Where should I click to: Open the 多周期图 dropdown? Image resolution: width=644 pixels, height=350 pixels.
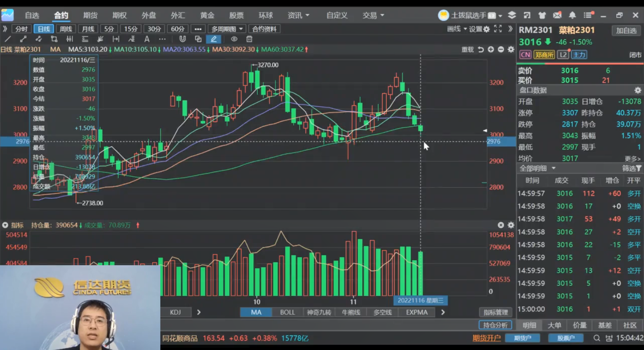tap(228, 29)
